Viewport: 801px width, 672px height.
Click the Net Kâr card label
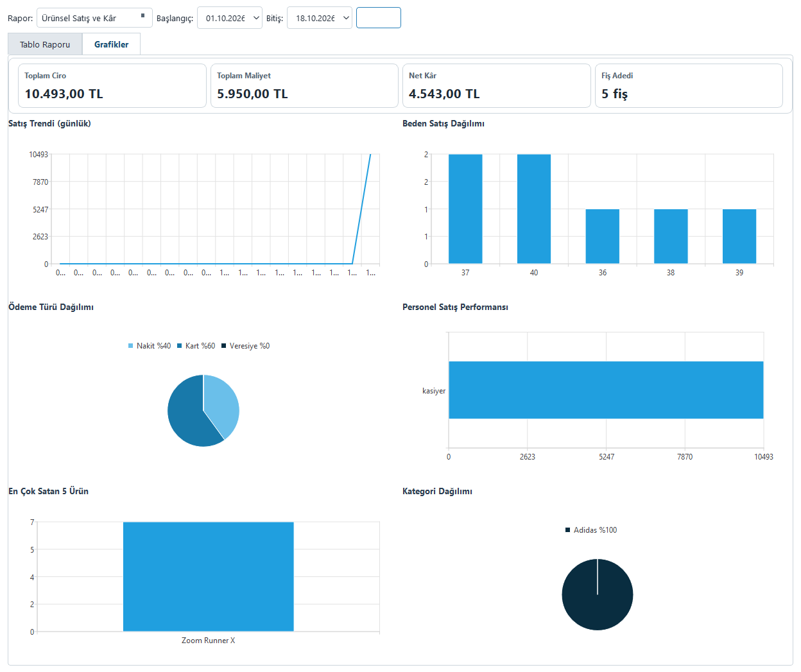[423, 76]
